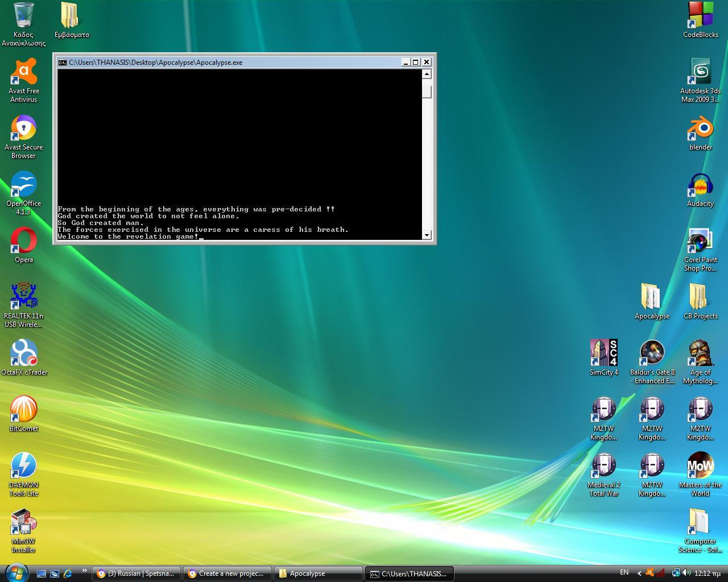The height and width of the screenshot is (582, 728).
Task: Show hidden tray icons arrow
Action: pyautogui.click(x=639, y=573)
